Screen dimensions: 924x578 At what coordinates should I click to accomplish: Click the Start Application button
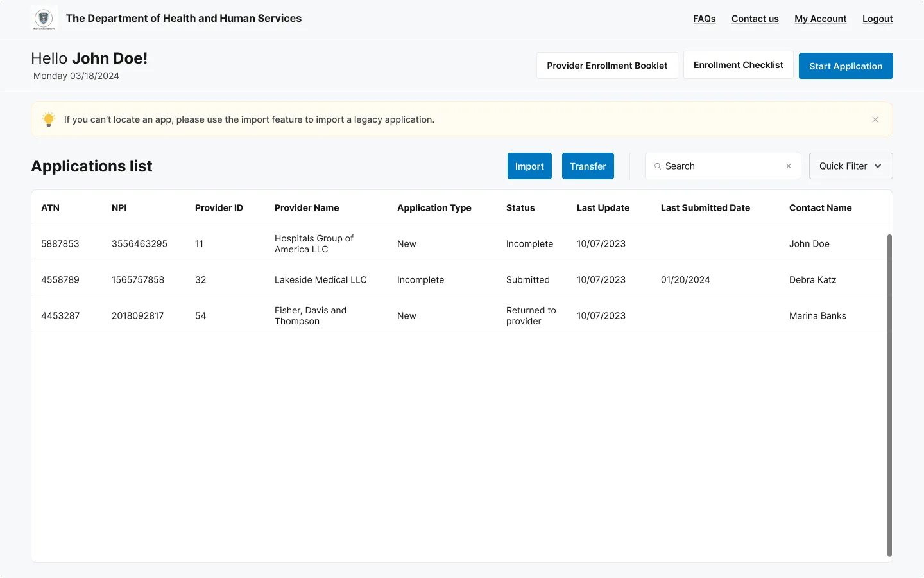(x=846, y=66)
